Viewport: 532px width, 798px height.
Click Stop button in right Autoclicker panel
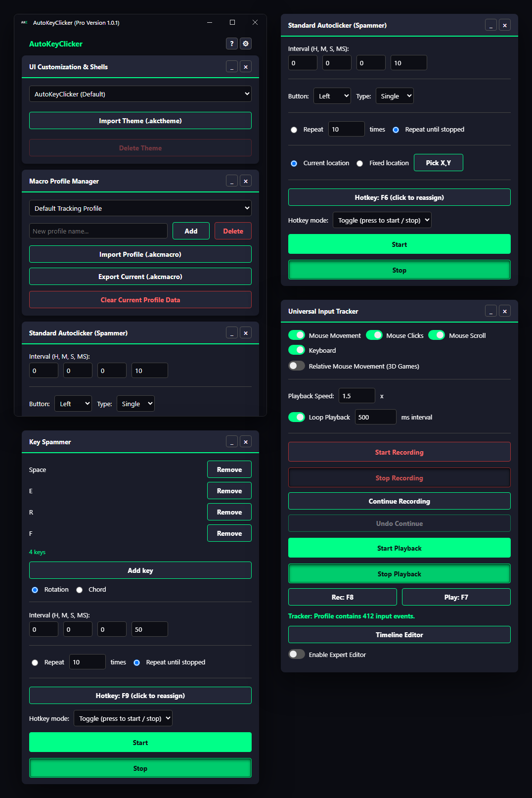click(x=399, y=270)
